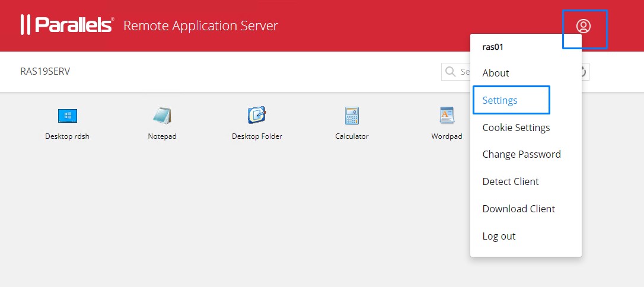
Task: Launch the Calculator app
Action: click(x=352, y=116)
